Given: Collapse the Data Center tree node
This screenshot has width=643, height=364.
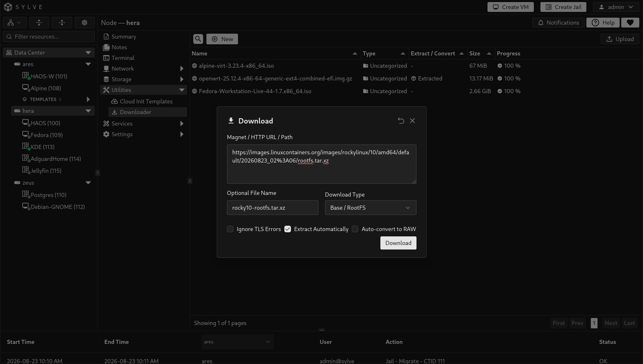Looking at the screenshot, I should 88,53.
